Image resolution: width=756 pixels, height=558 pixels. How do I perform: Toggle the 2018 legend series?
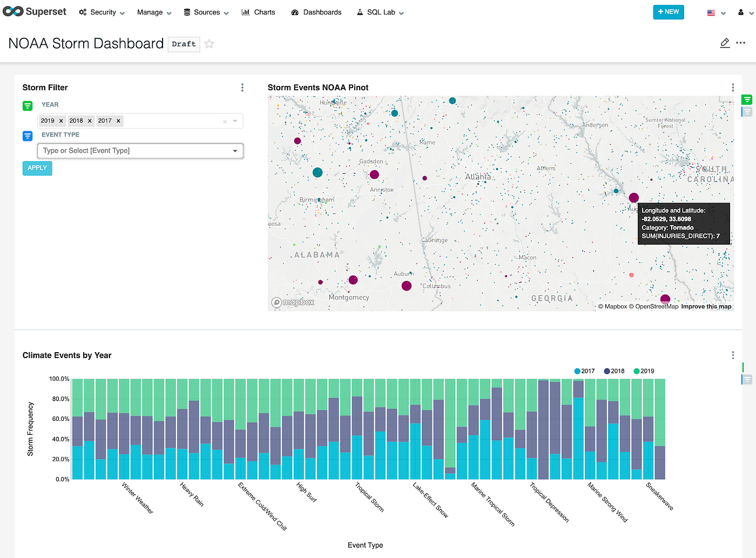click(614, 371)
